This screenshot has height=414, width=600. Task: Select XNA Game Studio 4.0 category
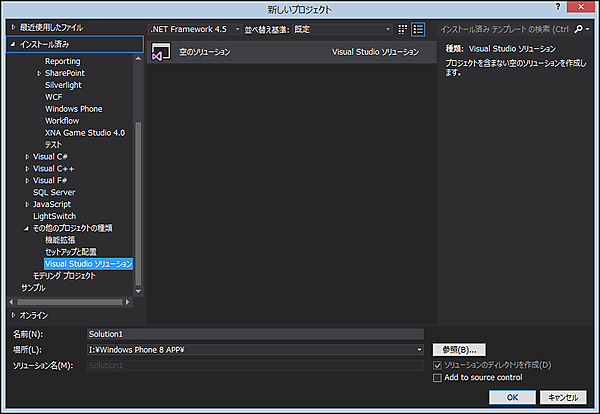tap(86, 133)
